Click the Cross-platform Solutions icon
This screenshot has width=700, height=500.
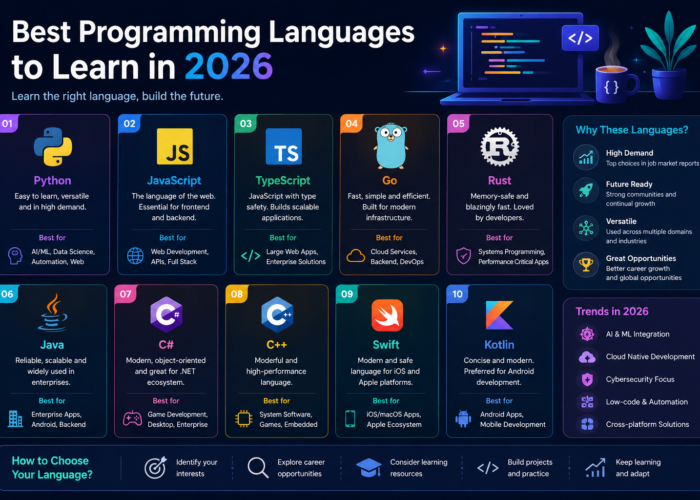[x=587, y=424]
